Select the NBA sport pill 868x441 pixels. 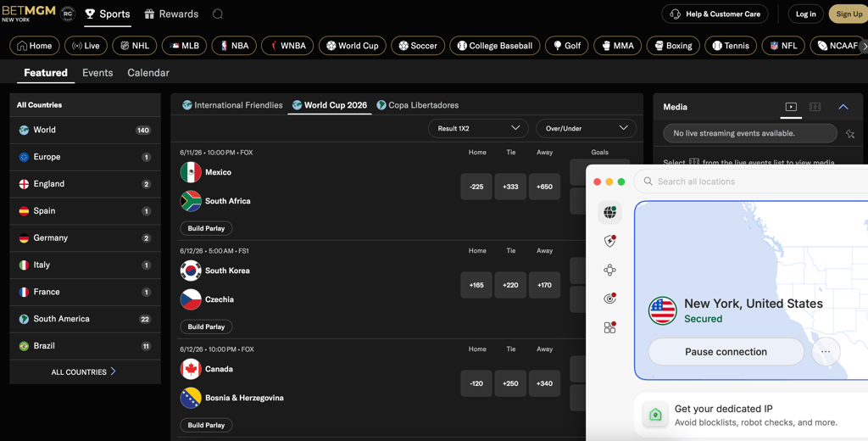click(234, 46)
